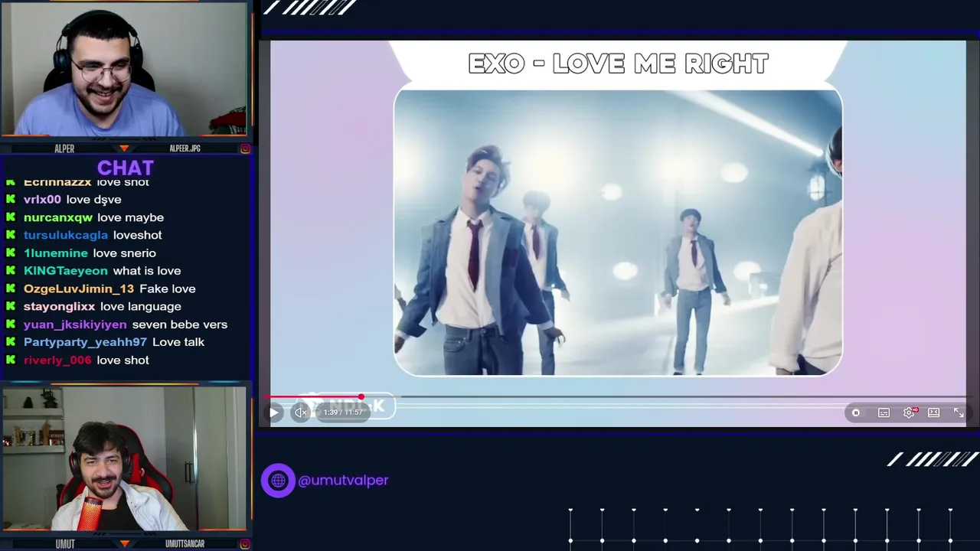Click the Kick badge next to stayonglixx

(11, 306)
